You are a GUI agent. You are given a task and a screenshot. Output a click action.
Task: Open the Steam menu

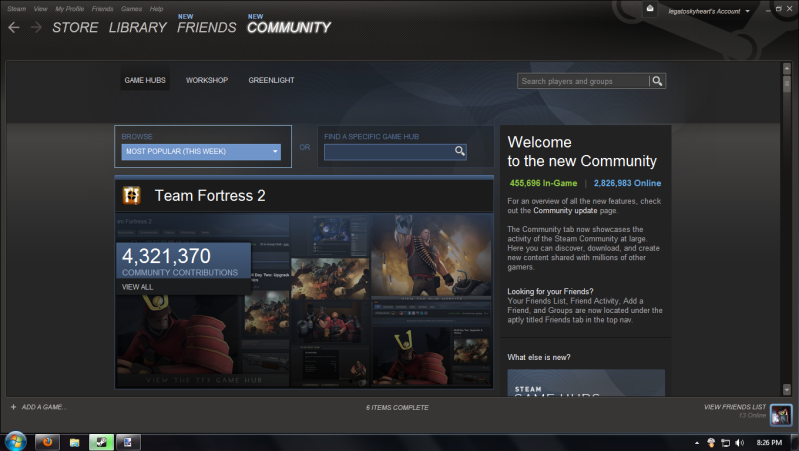(x=17, y=9)
